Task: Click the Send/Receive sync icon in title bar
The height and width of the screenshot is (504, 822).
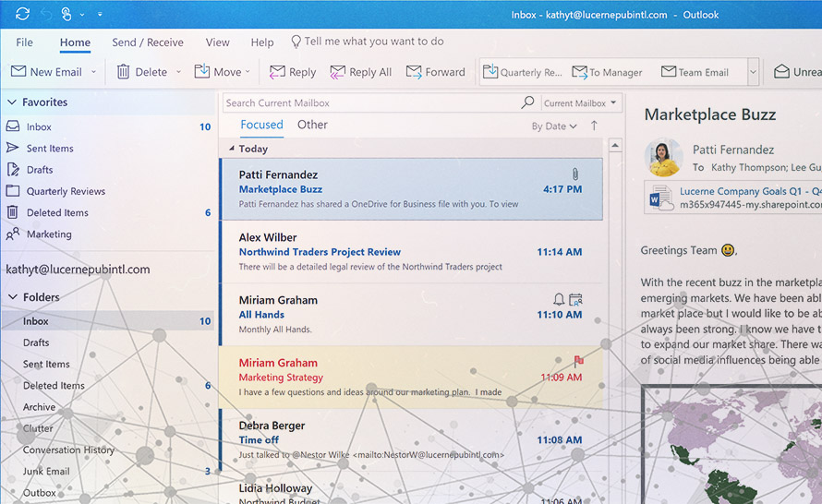Action: 22,14
